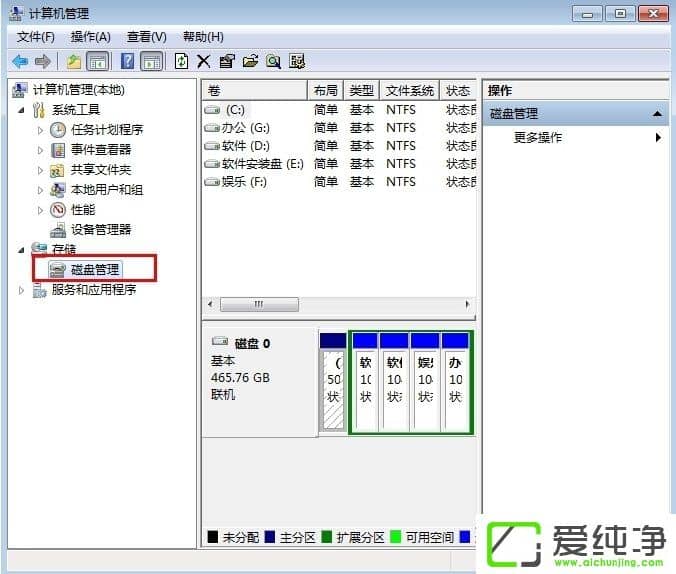Open the 操作(A) menu
676x574 pixels.
(x=90, y=37)
